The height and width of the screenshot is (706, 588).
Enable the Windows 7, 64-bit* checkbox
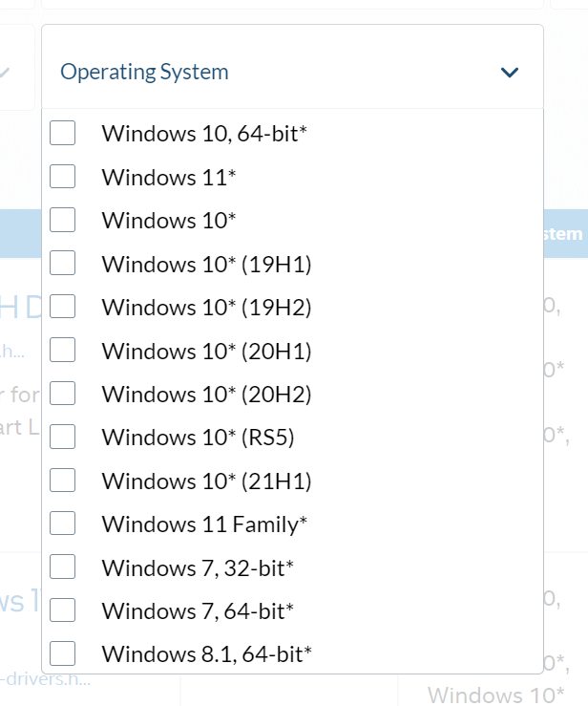click(x=63, y=610)
